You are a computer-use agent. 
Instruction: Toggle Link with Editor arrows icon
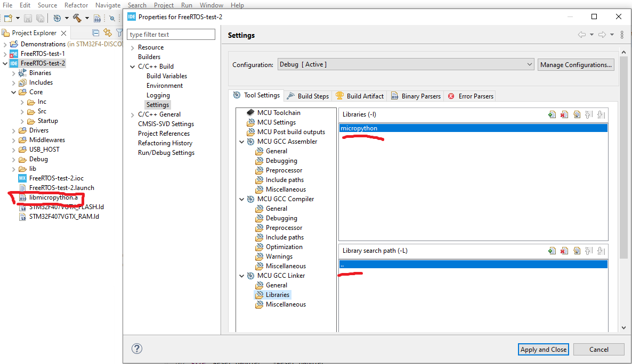[107, 32]
